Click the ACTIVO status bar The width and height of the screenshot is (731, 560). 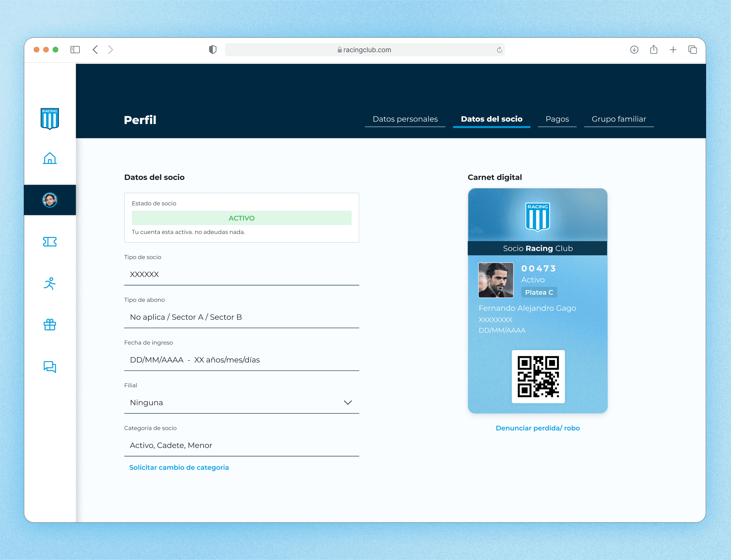click(241, 218)
